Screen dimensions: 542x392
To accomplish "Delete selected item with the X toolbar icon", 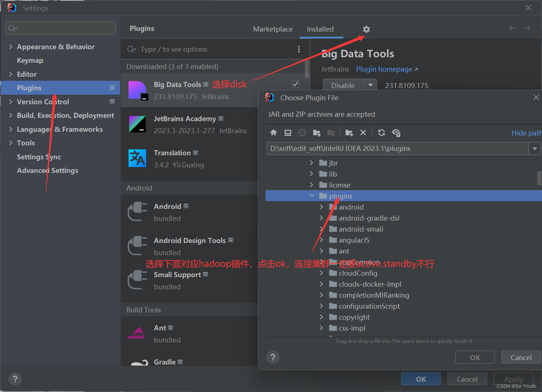I will pos(363,133).
